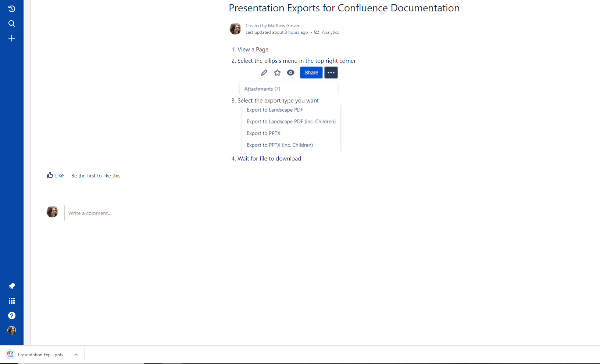Click the pencil edit icon in the screenshot
600x364 pixels.
point(264,73)
